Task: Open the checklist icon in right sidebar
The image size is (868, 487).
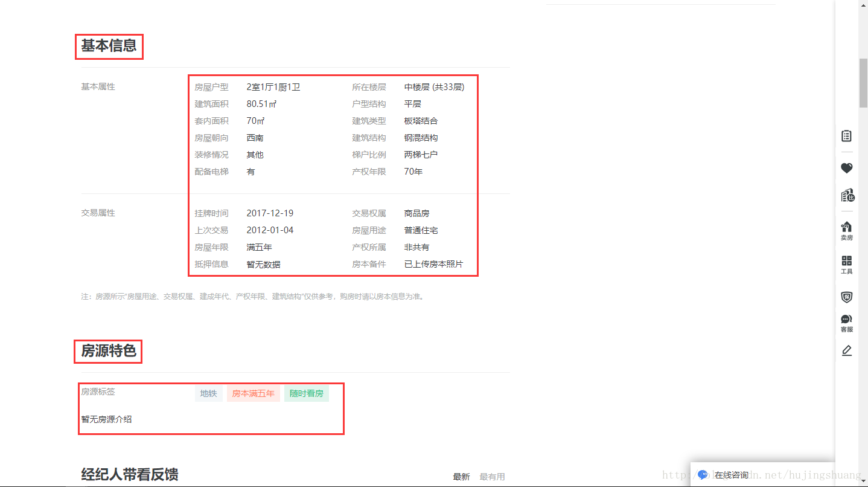Action: coord(847,136)
